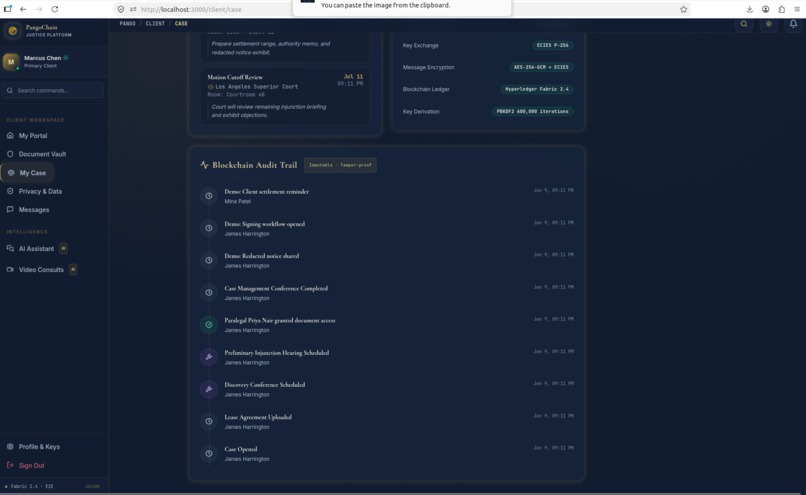Viewport: 806px width, 495px height.
Task: Select My Case sidebar item
Action: pos(28,173)
